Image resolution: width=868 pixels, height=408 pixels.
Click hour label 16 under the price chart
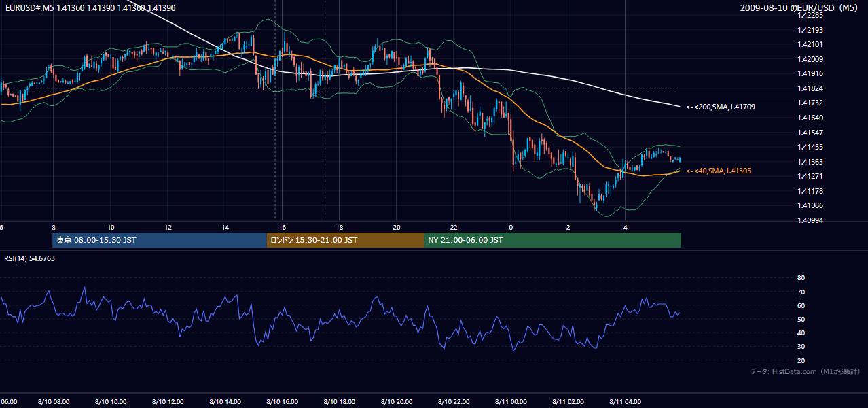tap(282, 228)
